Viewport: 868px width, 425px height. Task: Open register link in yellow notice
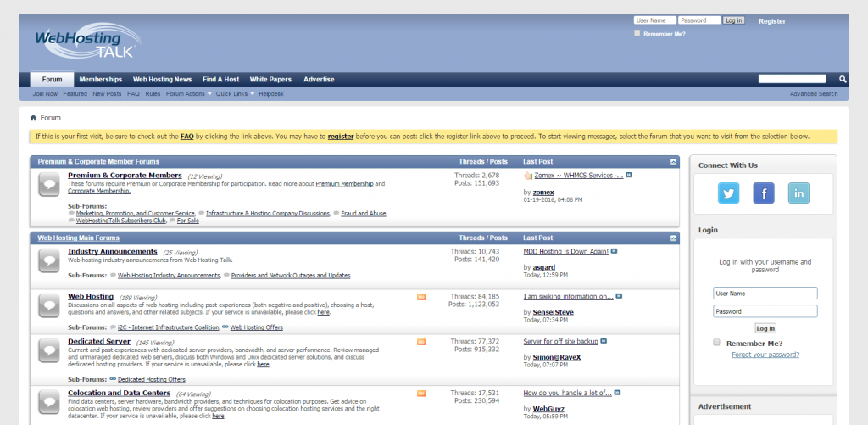341,137
